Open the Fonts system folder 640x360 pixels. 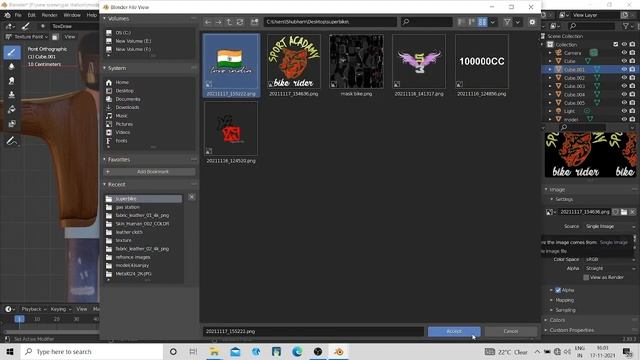[x=121, y=141]
